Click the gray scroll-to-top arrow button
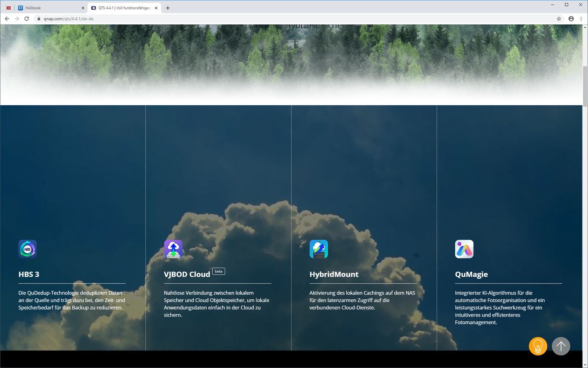 click(x=561, y=346)
